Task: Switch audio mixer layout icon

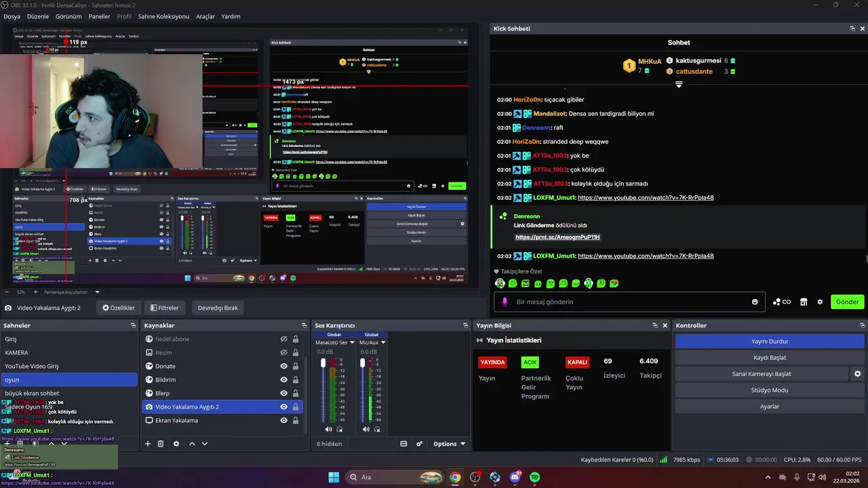Action: pyautogui.click(x=403, y=444)
